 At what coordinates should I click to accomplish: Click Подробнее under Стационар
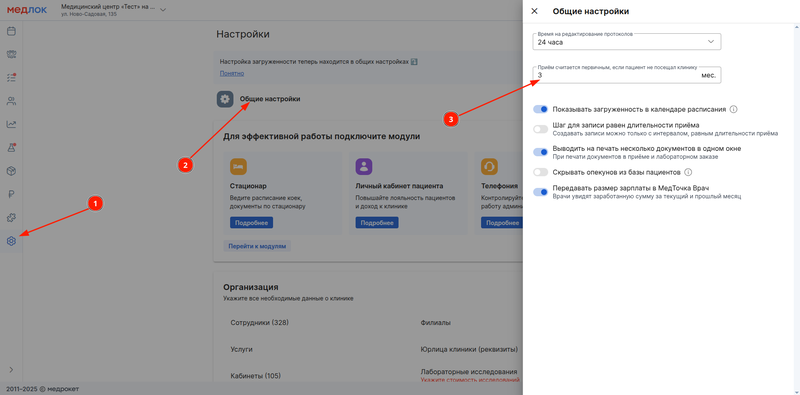pos(252,223)
